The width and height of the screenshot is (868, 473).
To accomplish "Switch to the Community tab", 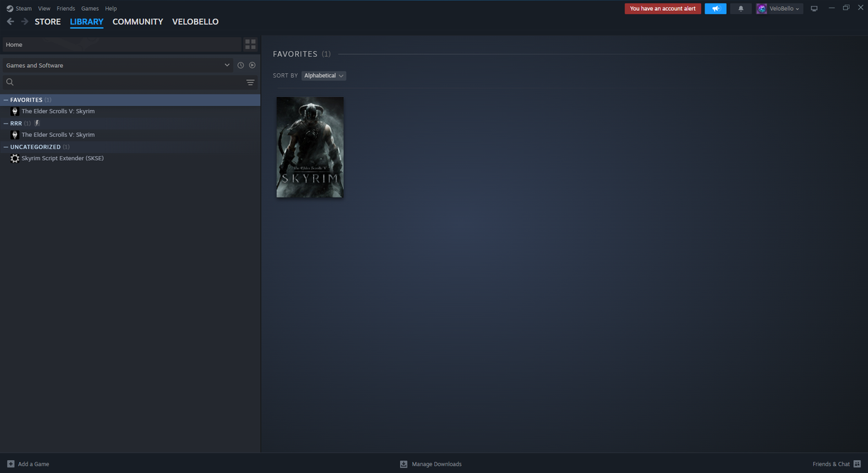I will point(138,22).
